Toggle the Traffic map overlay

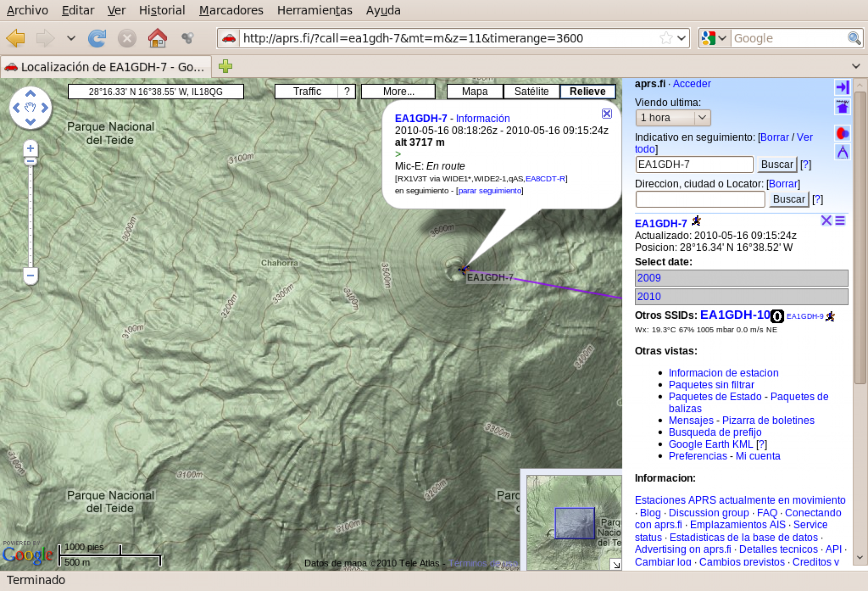click(307, 91)
